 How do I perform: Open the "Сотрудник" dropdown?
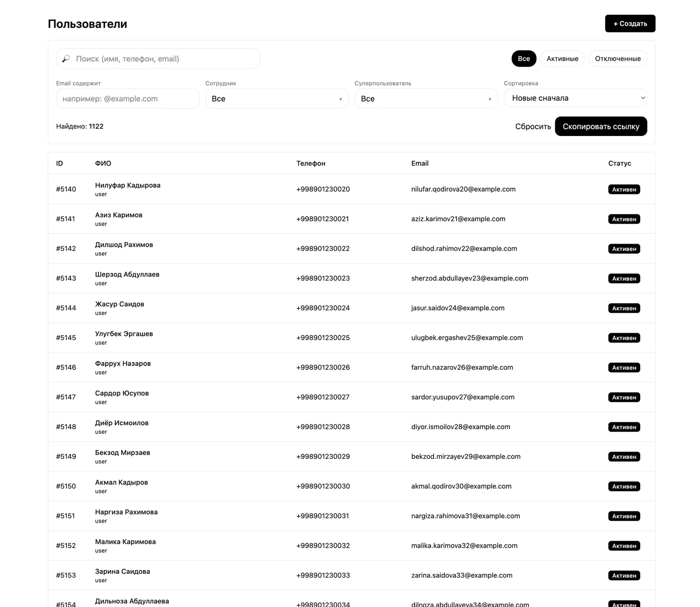[x=277, y=98]
